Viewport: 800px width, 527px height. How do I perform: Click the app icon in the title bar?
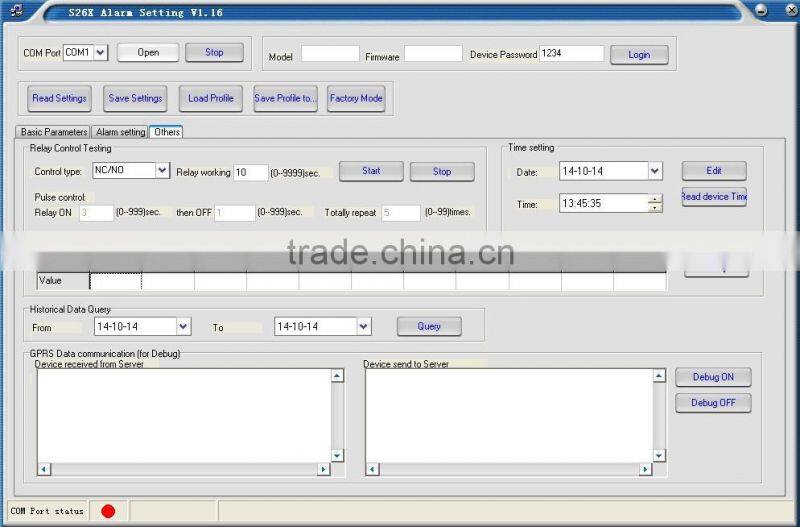point(17,9)
